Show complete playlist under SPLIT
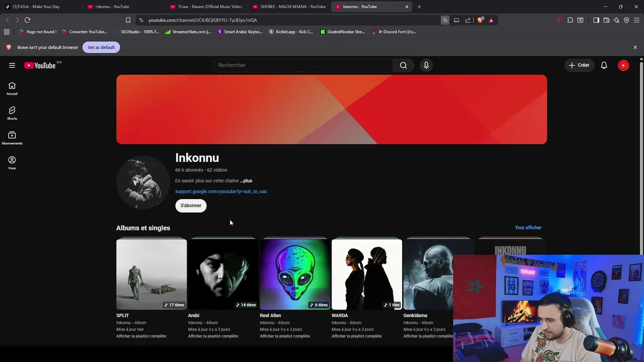The height and width of the screenshot is (362, 644). pos(141,336)
